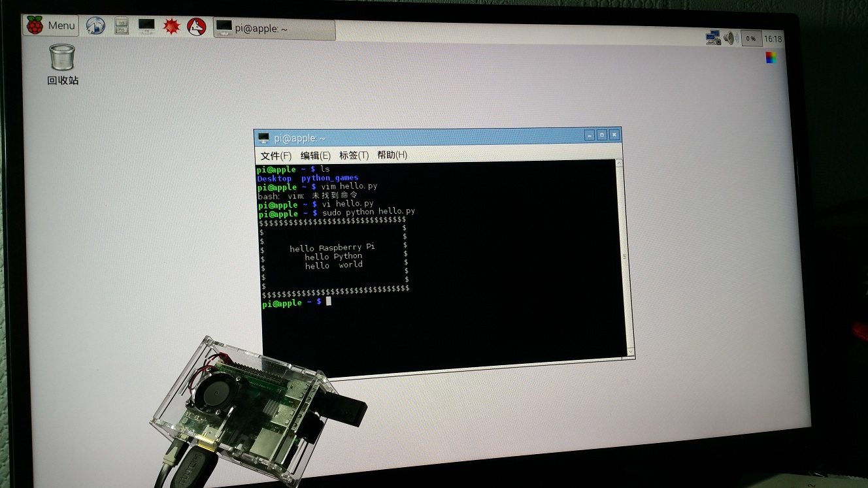This screenshot has width=868, height=488.
Task: Launch terminal from the panel monitor icon
Action: (147, 26)
